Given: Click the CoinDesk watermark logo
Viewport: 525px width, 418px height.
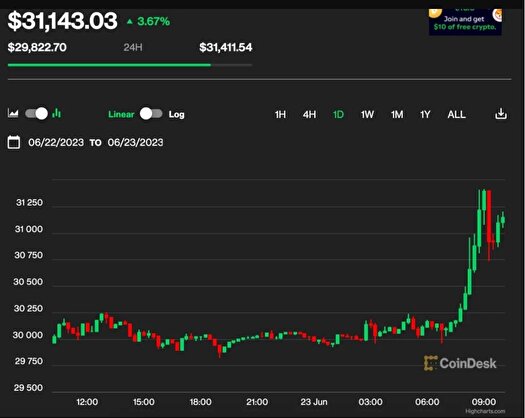Looking at the screenshot, I should pos(460,363).
